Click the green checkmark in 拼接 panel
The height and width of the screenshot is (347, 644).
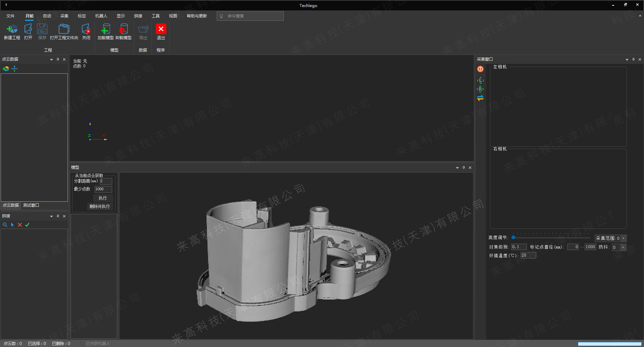tap(27, 225)
